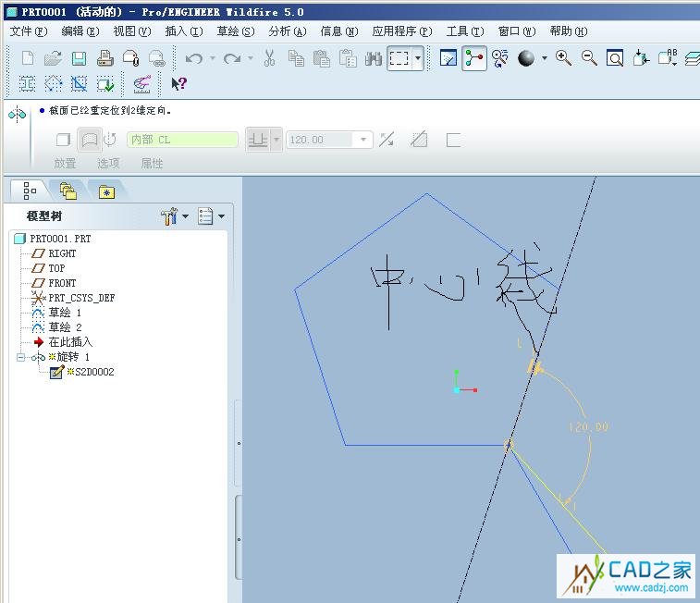Click the Find binoculars icon
This screenshot has width=700, height=603.
374,58
